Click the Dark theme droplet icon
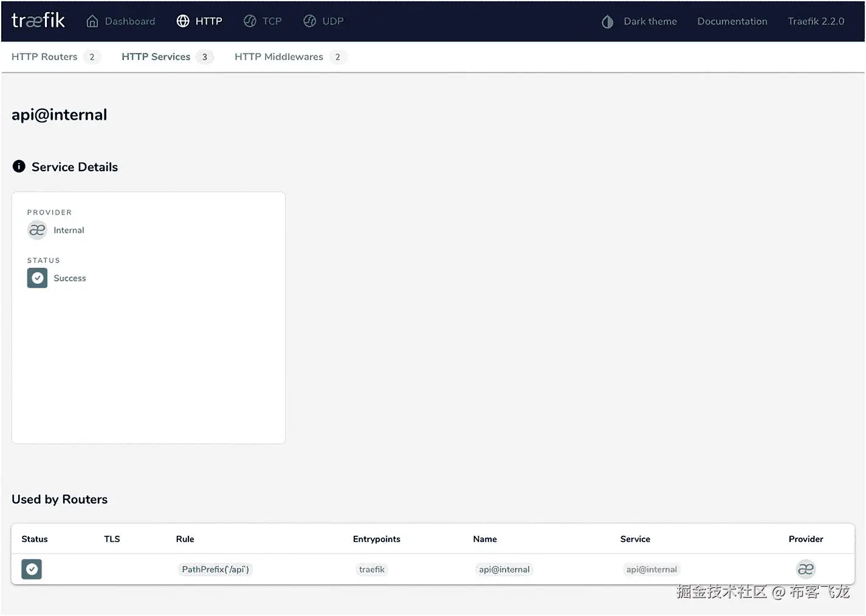866x616 pixels. click(607, 22)
